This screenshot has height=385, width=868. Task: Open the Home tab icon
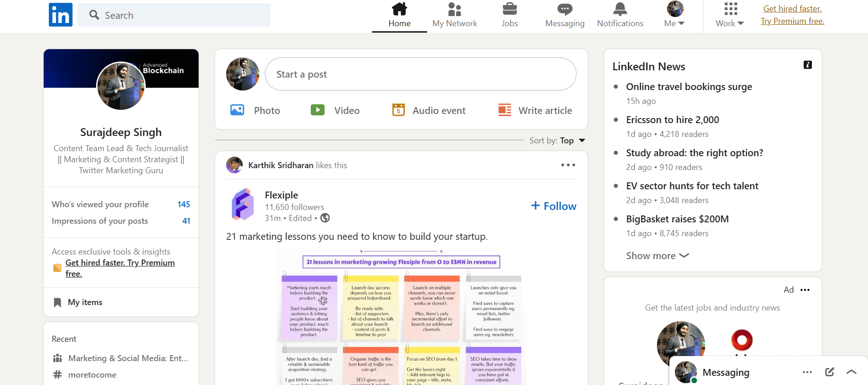click(x=399, y=9)
